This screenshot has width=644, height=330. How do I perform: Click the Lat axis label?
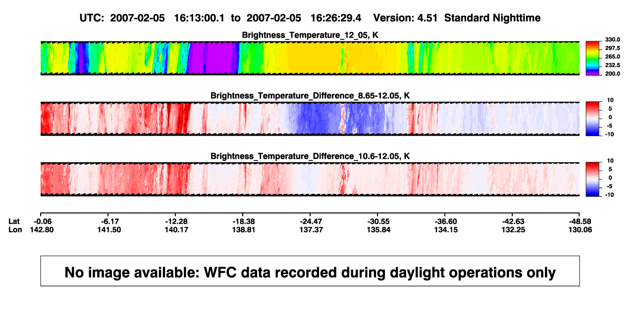coord(14,222)
